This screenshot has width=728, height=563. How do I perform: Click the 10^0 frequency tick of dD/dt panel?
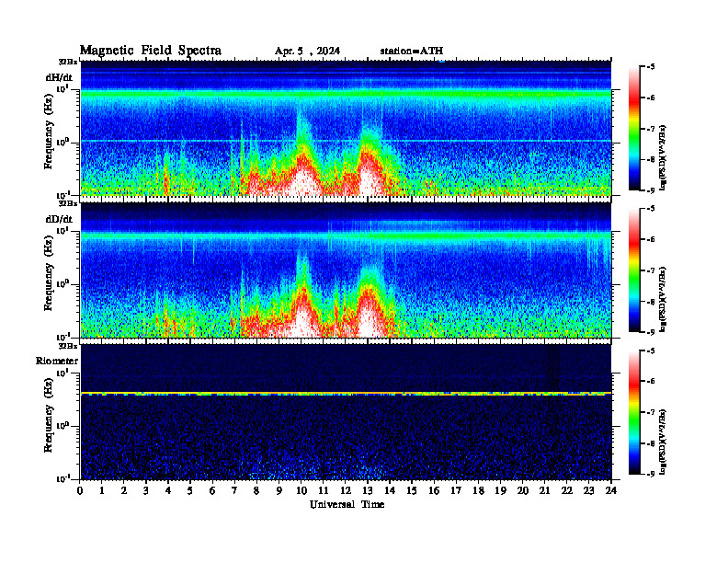click(x=63, y=283)
